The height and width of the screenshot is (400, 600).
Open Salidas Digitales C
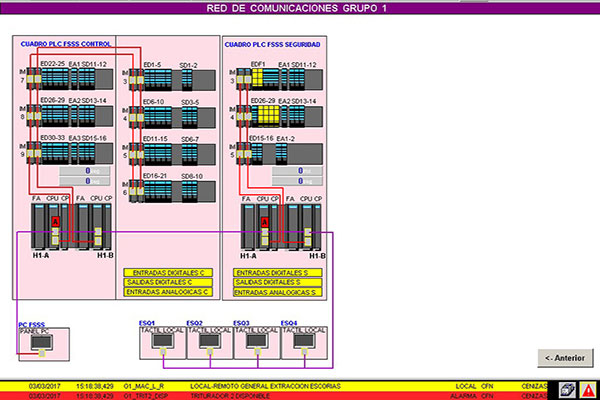coord(169,282)
